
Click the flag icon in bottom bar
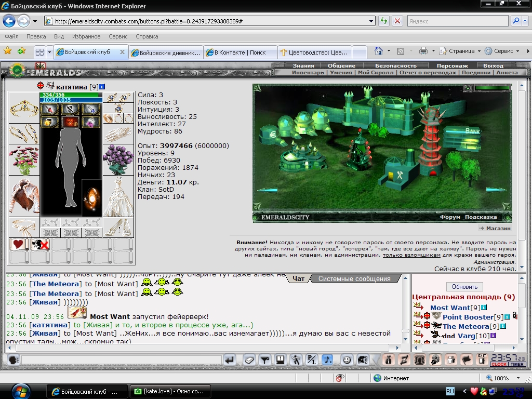pos(466,360)
